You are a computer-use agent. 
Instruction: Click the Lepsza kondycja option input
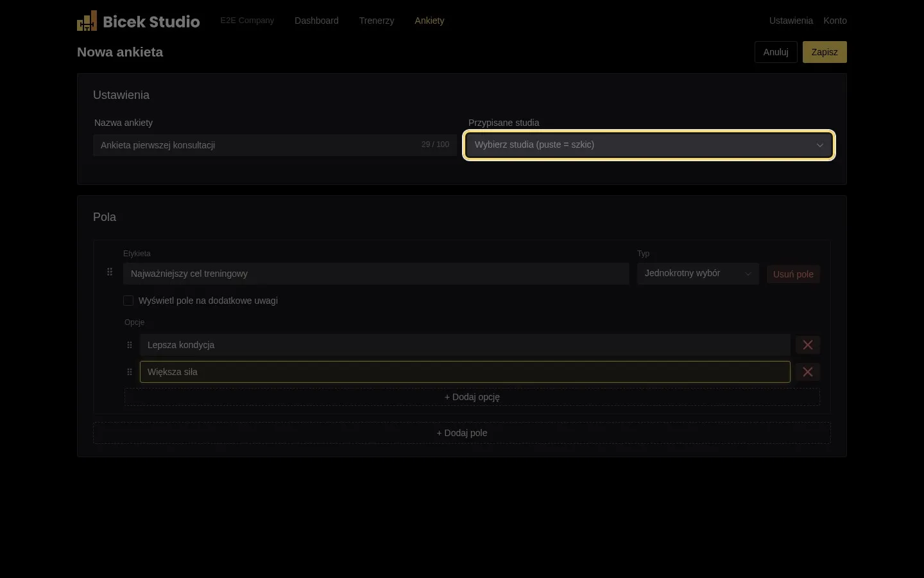click(465, 345)
